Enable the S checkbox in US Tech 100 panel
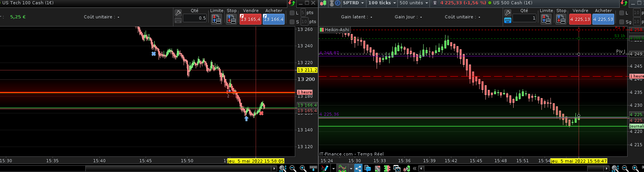Viewport: 644px width, 172px height. click(x=292, y=22)
